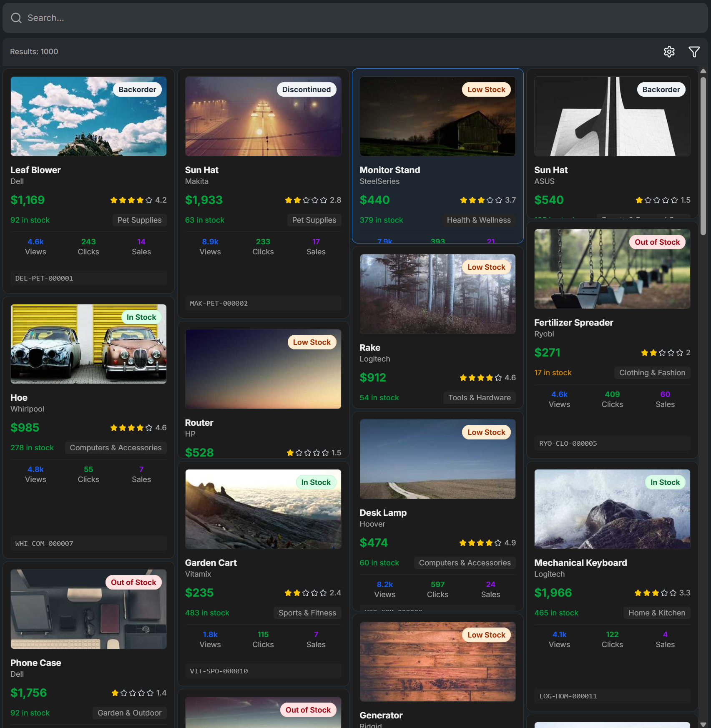Open the Leaf Blower cloud thumbnail
The image size is (711, 728).
pos(88,116)
